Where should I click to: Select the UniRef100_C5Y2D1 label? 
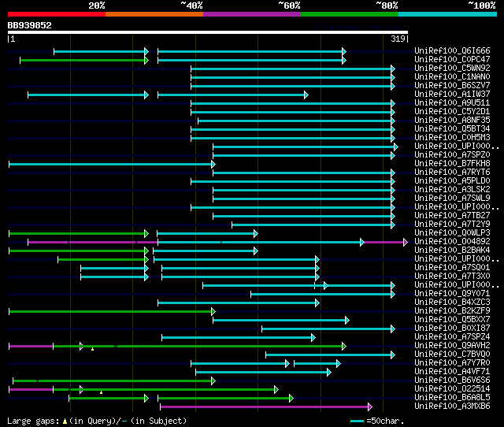pyautogui.click(x=452, y=111)
